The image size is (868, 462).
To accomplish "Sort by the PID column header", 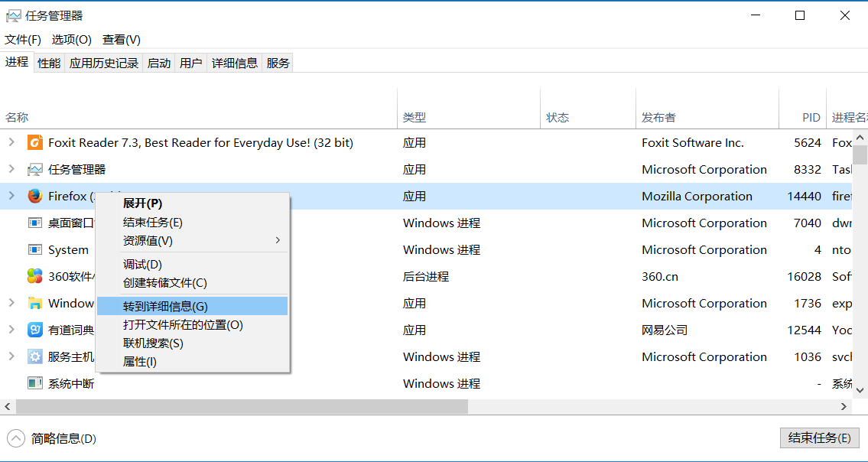I will pos(803,109).
